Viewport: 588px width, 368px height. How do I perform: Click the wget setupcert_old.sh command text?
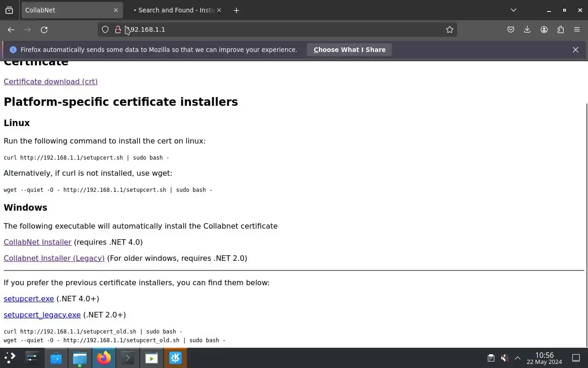pos(114,340)
